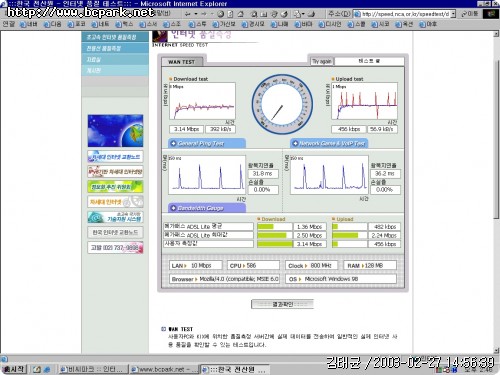Screen dimensions: 500x375
Task: Click the 결과확인 result button
Action: 282,304
